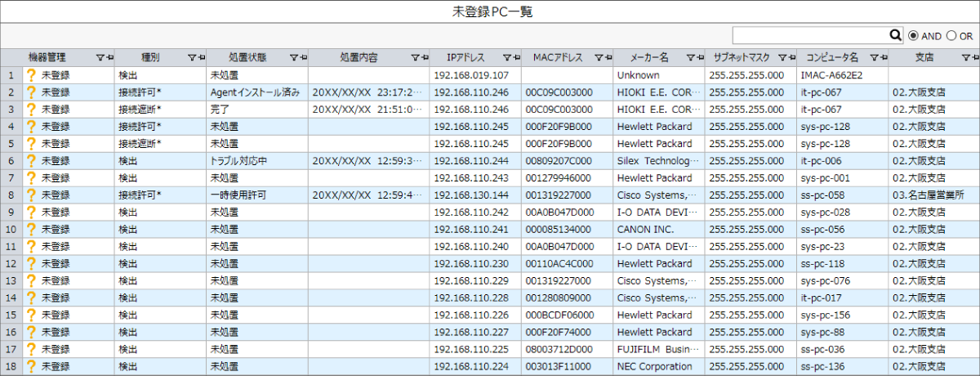The image size is (980, 376).
Task: Click the NEC Corporation manufacturer cell
Action: pyautogui.click(x=659, y=366)
